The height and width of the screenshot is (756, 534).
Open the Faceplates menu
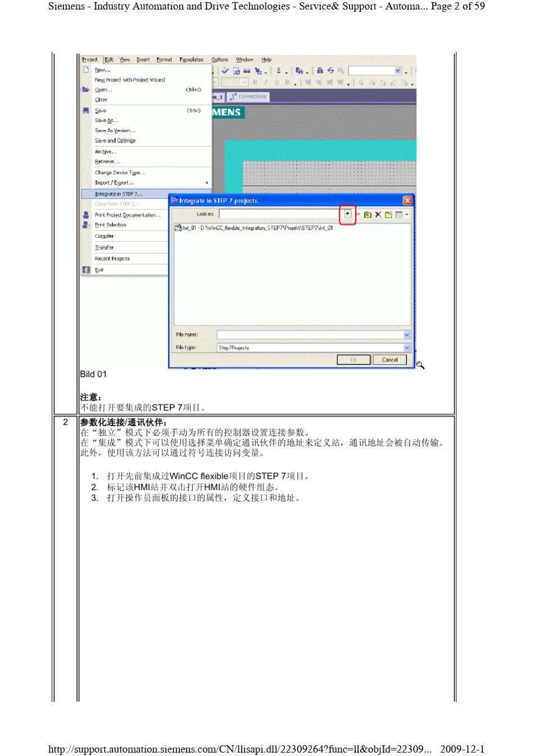[x=191, y=60]
